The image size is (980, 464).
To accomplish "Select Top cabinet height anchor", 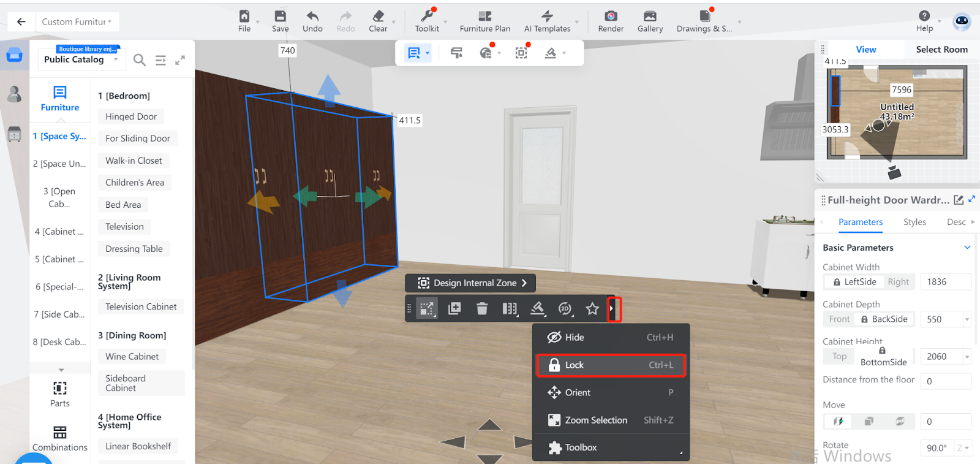I will click(x=839, y=357).
